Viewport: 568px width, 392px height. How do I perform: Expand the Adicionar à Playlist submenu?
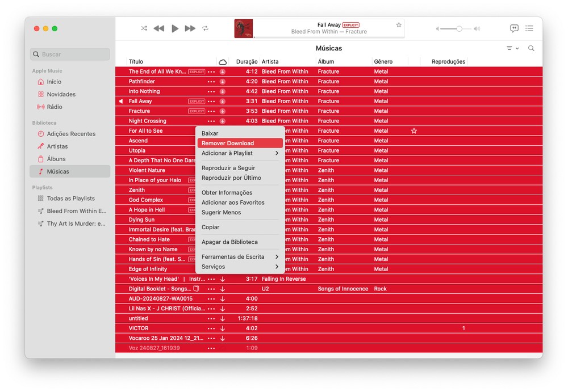(277, 153)
